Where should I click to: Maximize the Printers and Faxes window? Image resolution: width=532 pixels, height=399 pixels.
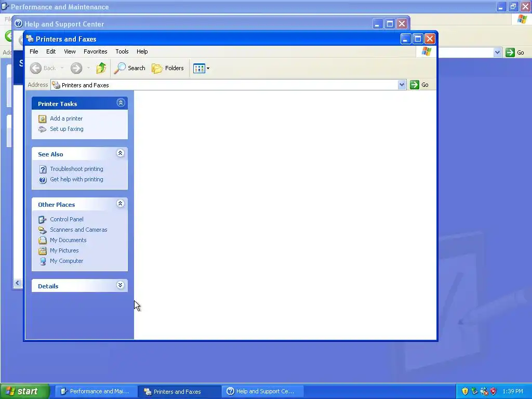coord(418,38)
